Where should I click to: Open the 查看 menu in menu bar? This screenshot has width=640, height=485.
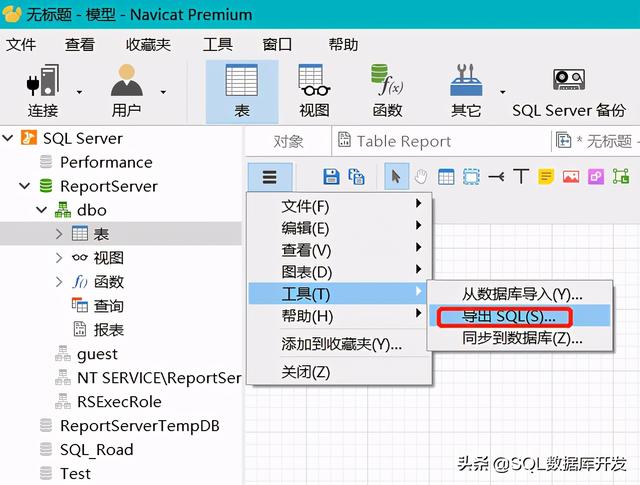coord(80,44)
